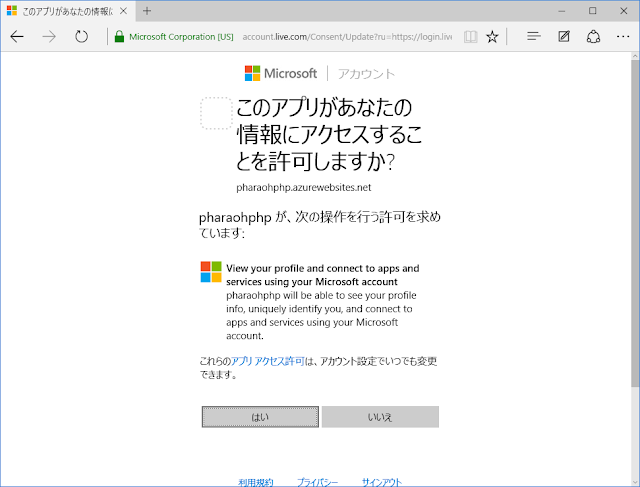
Task: Approve access with the はい button
Action: (x=260, y=417)
